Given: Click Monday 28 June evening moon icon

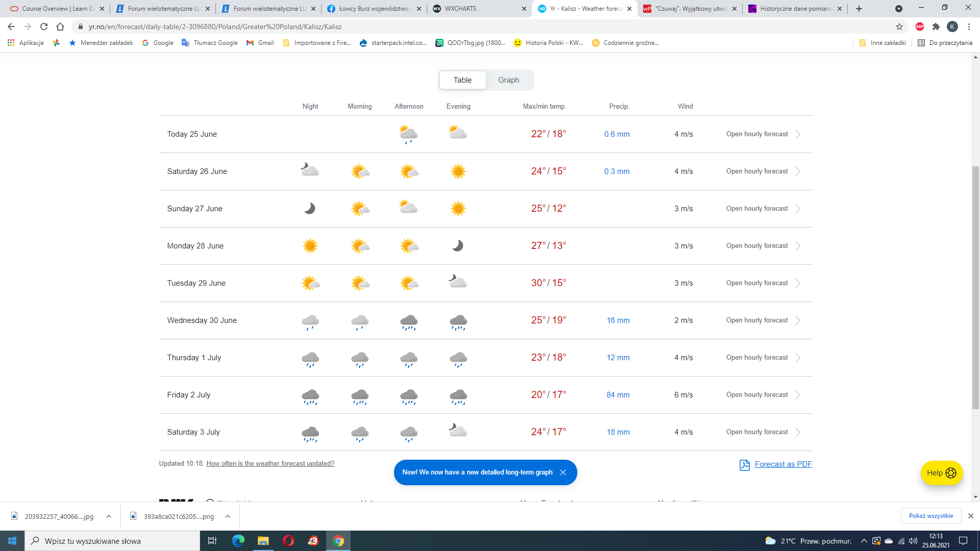Looking at the screenshot, I should point(458,246).
